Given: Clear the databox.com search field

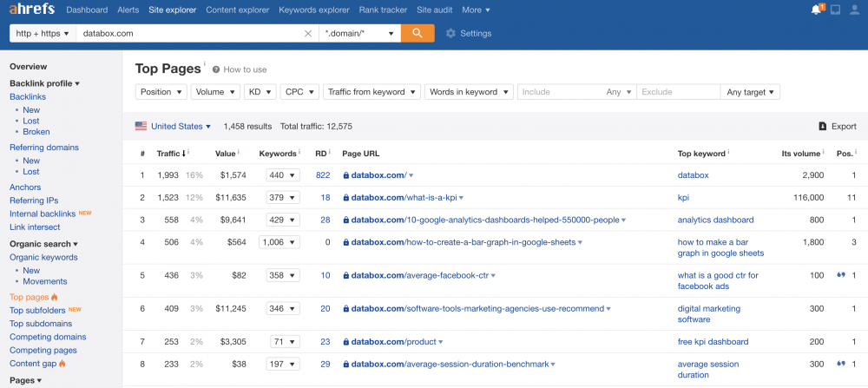Looking at the screenshot, I should click(307, 34).
